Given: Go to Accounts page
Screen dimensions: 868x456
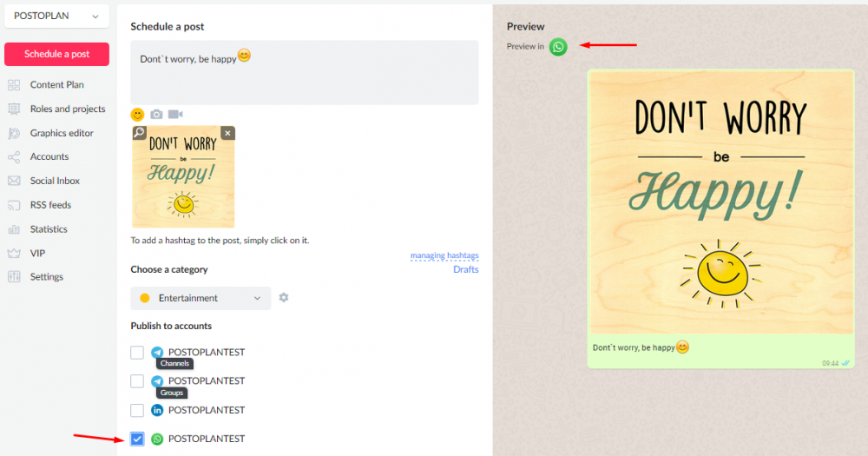Looking at the screenshot, I should pos(49,157).
